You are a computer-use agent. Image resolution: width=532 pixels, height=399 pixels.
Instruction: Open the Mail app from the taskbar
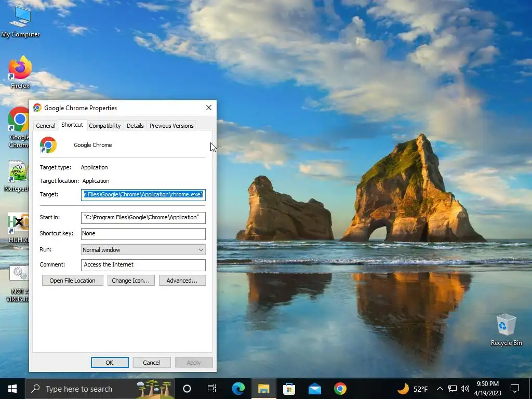[x=314, y=389]
